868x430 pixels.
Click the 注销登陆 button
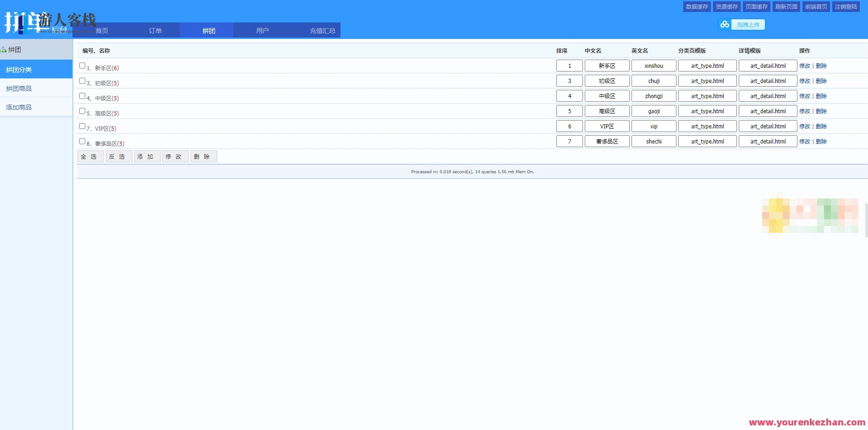click(x=846, y=6)
